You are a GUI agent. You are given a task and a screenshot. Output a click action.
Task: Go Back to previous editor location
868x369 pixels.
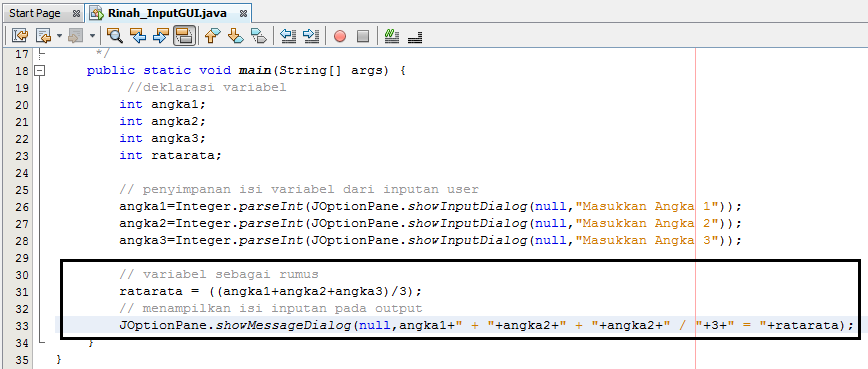pyautogui.click(x=43, y=36)
